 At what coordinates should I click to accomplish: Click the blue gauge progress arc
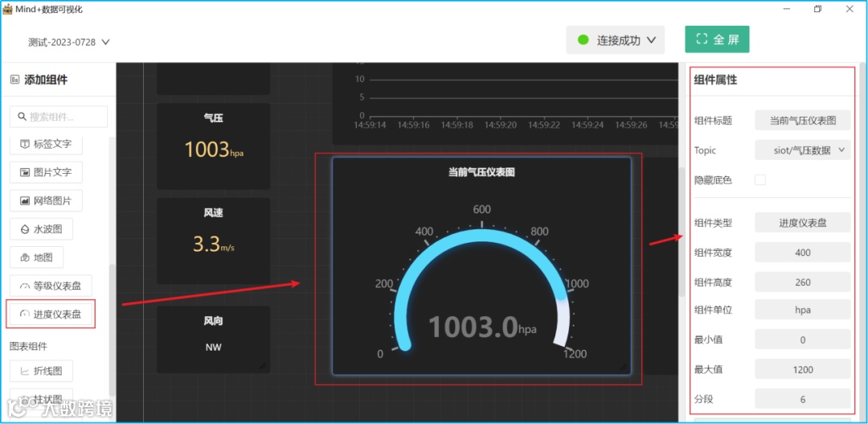pyautogui.click(x=481, y=237)
